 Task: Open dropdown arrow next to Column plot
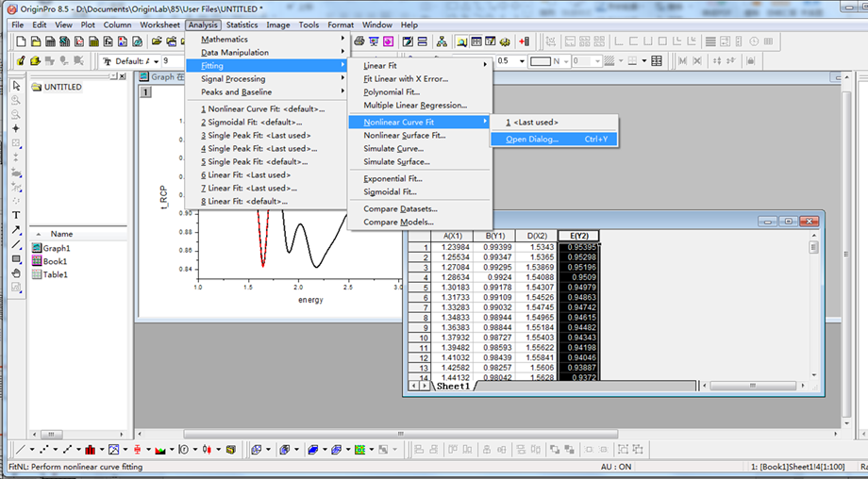[102, 450]
